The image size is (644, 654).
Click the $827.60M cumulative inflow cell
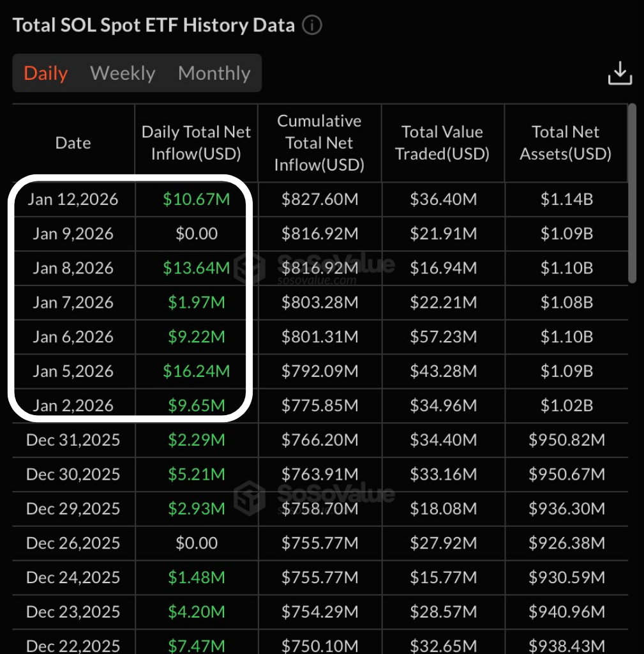[319, 199]
